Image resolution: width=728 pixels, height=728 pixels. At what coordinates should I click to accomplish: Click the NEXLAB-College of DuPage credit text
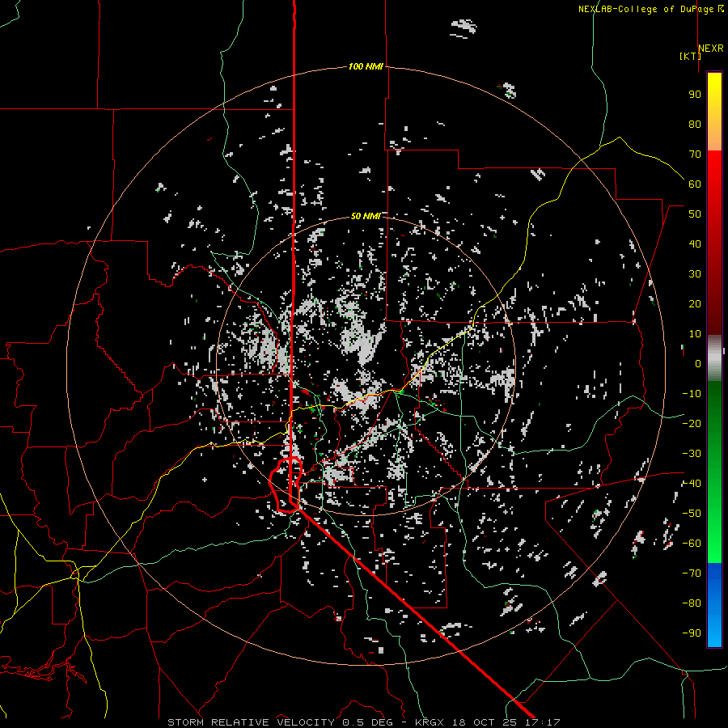pyautogui.click(x=645, y=9)
